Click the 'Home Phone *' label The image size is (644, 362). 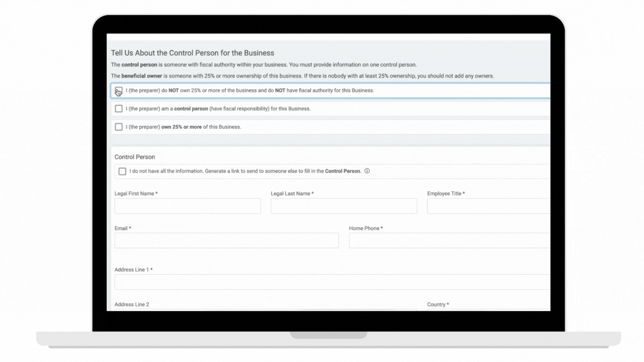[366, 228]
